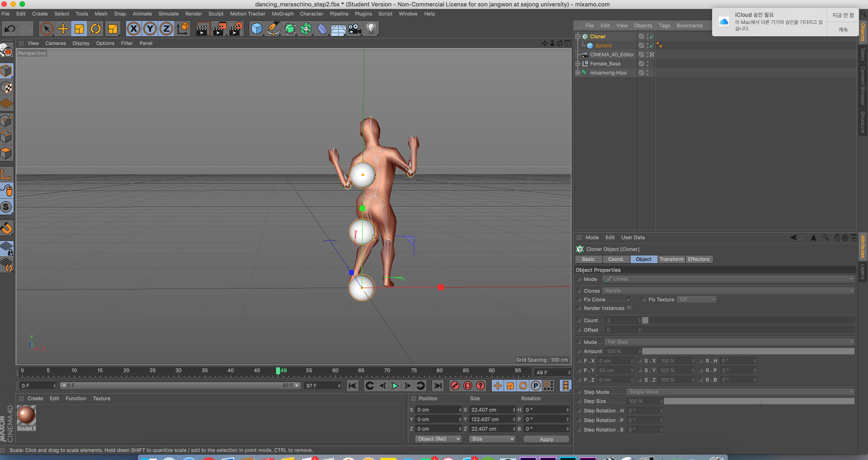Toggle the red Autokeying button
The image size is (868, 460).
pyautogui.click(x=468, y=386)
